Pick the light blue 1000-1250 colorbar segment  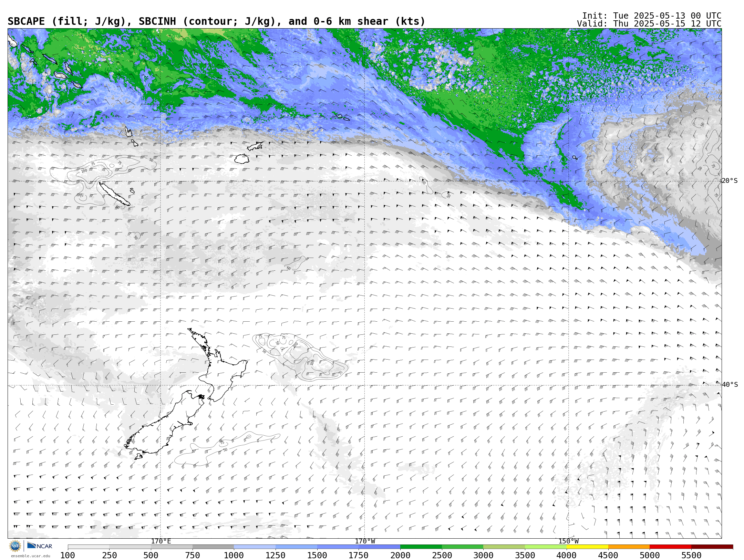255,547
